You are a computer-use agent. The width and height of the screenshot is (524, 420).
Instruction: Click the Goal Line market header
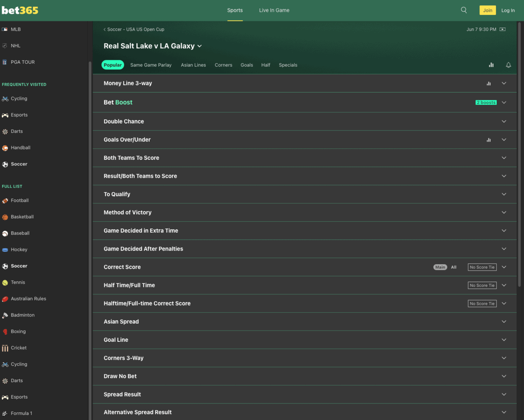click(x=304, y=340)
